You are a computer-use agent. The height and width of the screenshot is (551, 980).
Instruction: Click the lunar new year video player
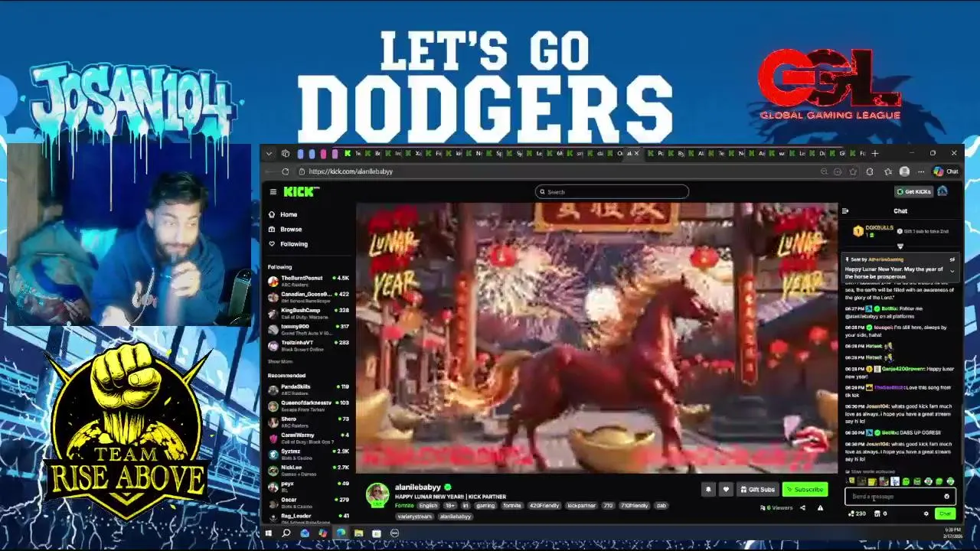(x=596, y=337)
